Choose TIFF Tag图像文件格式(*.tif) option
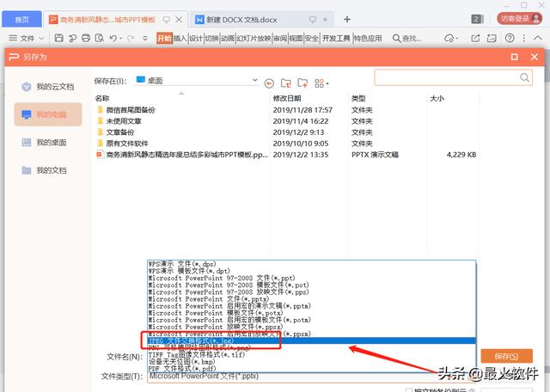Viewport: 550px width, 392px height. [x=311, y=354]
